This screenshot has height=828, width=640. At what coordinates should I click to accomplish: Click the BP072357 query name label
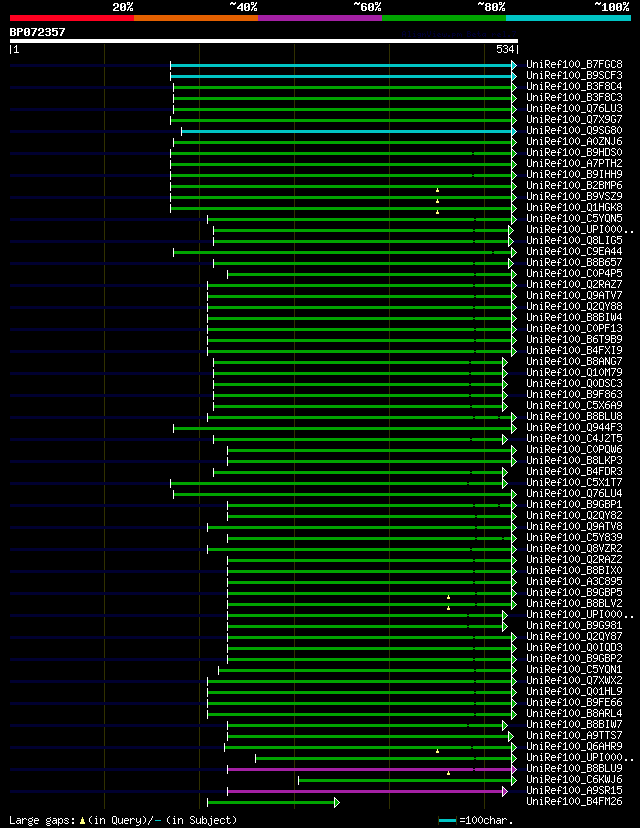37,32
